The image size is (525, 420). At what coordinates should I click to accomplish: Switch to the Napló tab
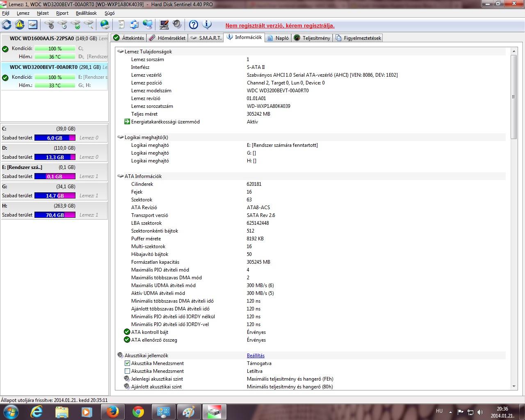(x=278, y=38)
